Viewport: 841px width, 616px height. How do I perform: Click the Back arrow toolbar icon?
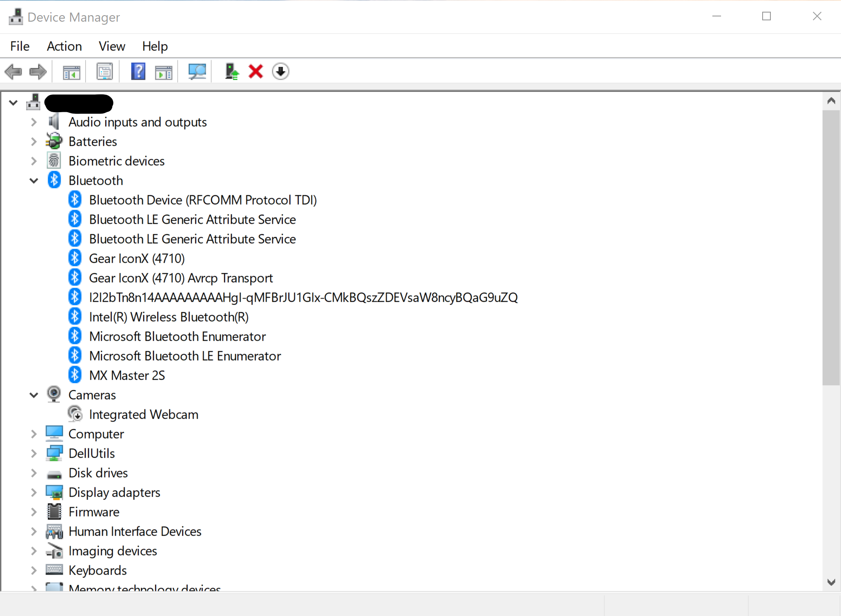tap(13, 71)
